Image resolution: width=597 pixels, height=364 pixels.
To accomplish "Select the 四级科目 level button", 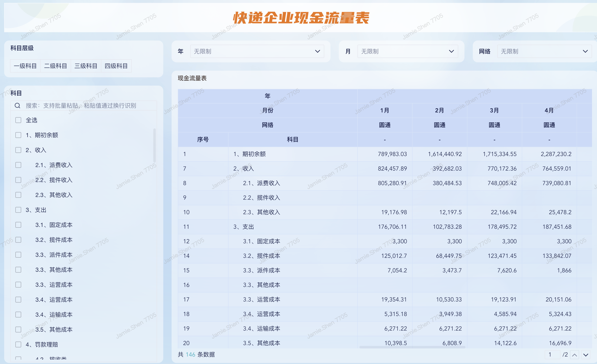I will click(116, 66).
